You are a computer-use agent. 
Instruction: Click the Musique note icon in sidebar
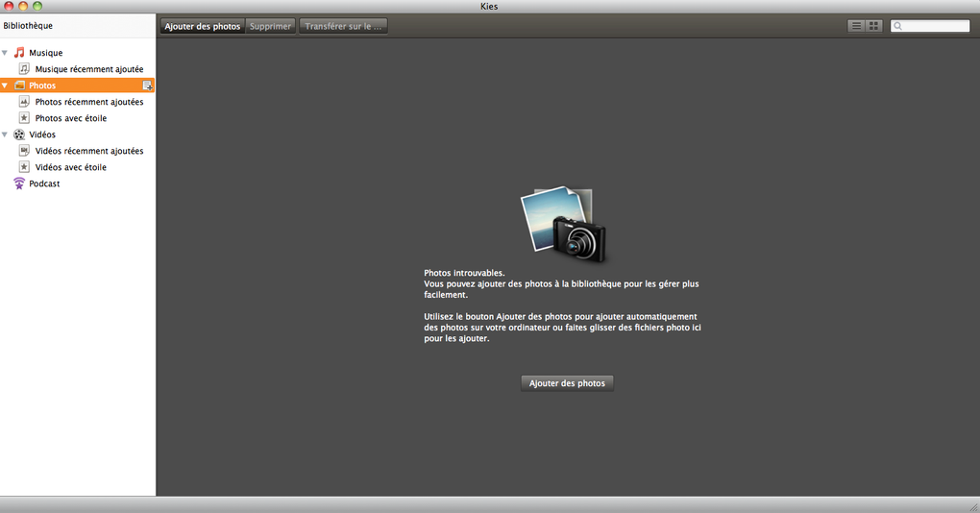(x=19, y=53)
